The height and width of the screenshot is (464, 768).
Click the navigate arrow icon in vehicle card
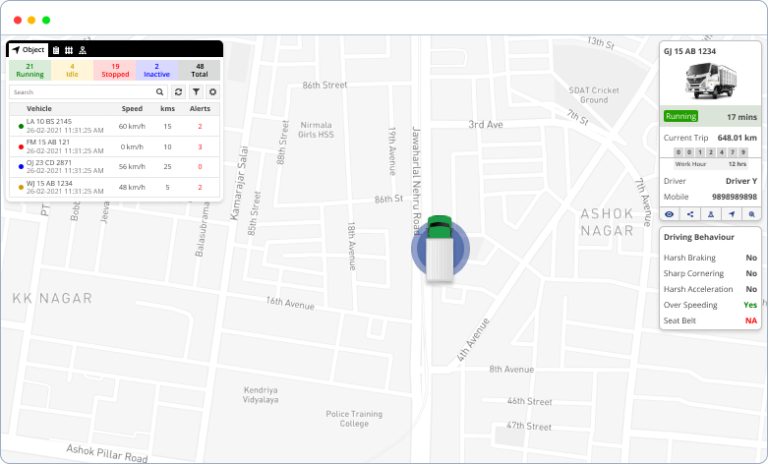click(731, 214)
